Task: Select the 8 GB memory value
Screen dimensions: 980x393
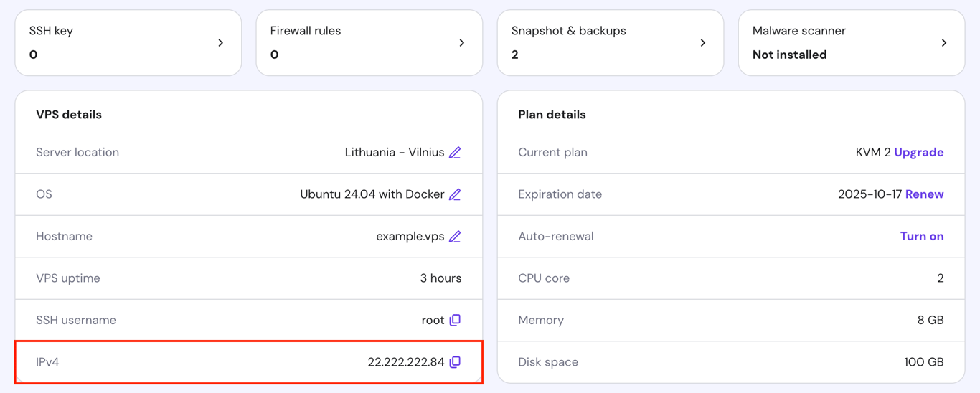Action: [x=930, y=320]
